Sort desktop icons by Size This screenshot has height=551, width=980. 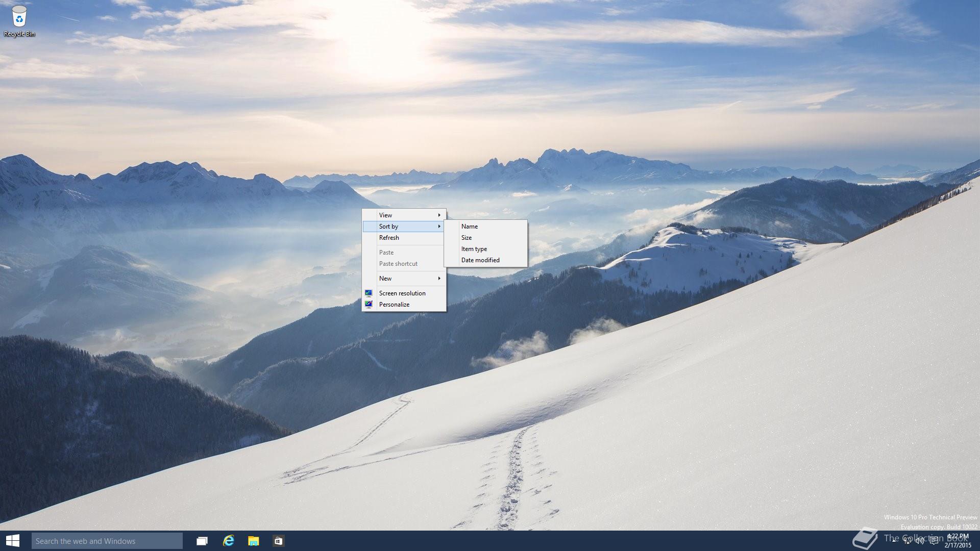[485, 238]
